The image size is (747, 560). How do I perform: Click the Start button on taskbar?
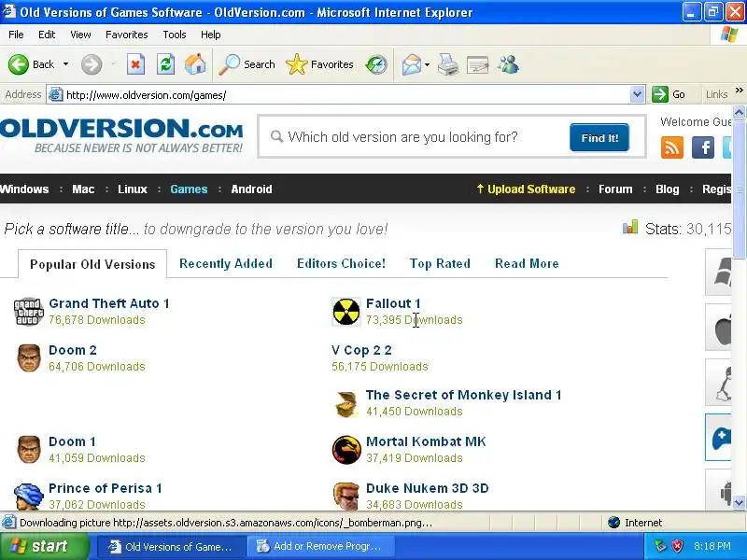[x=44, y=546]
